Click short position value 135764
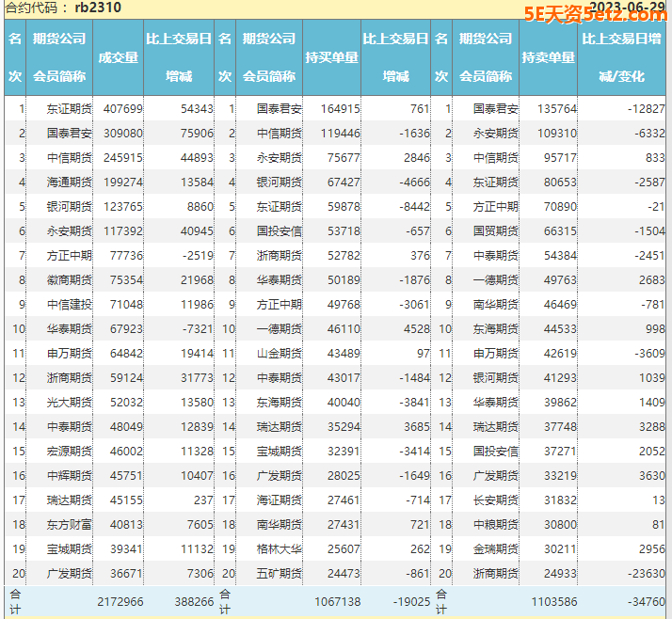Screen dimensions: 672x619 coord(557,109)
